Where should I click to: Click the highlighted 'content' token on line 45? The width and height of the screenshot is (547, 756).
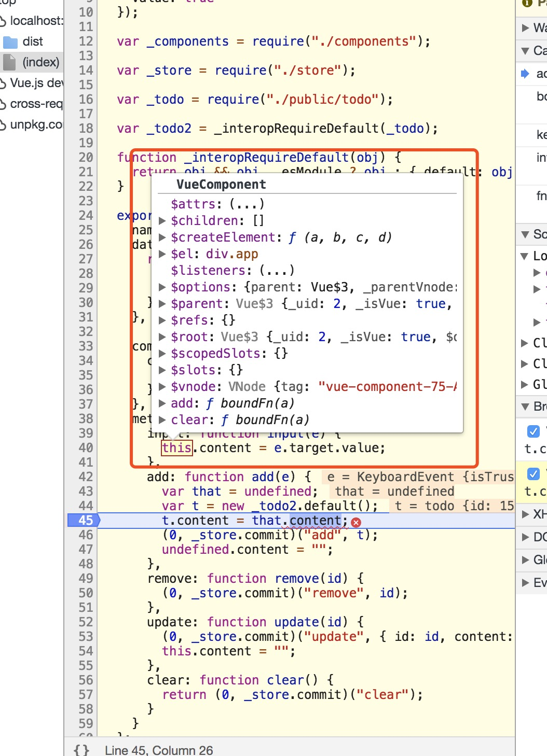click(316, 520)
